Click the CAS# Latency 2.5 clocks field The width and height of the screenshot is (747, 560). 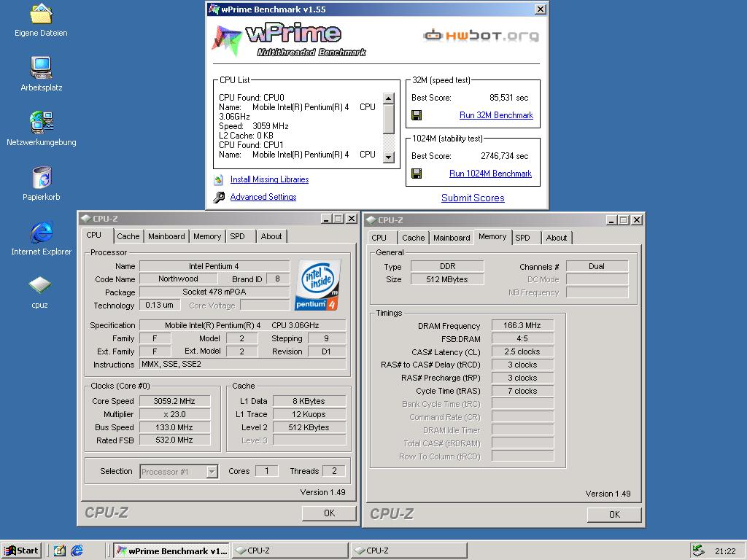(x=522, y=352)
